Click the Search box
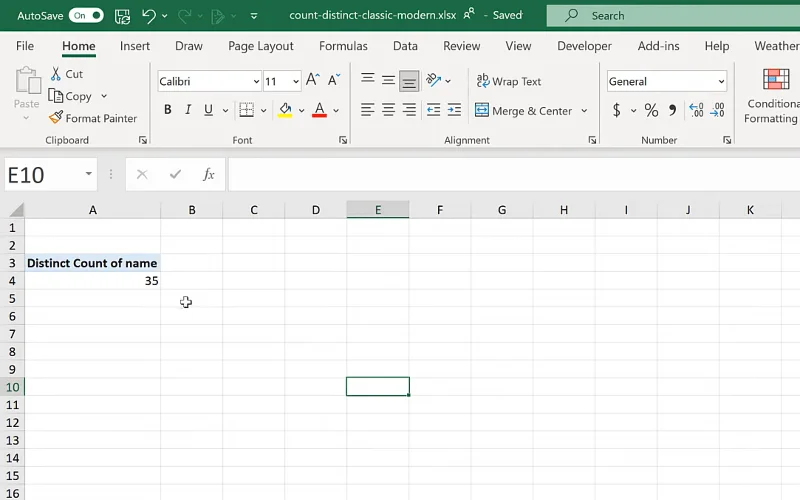This screenshot has width=800, height=500. (673, 16)
